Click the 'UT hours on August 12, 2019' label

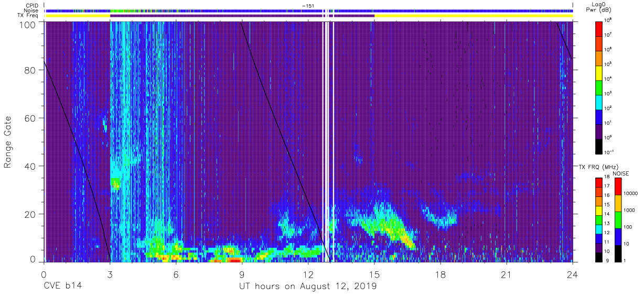point(308,287)
